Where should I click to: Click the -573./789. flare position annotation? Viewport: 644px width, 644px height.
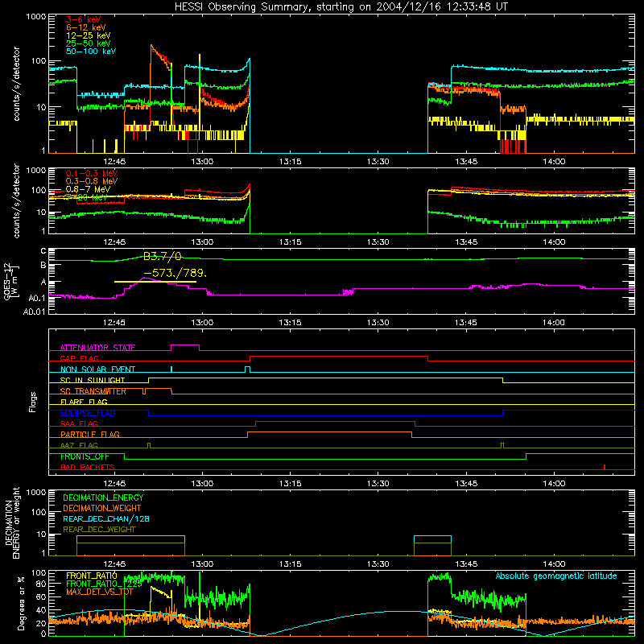click(x=175, y=273)
